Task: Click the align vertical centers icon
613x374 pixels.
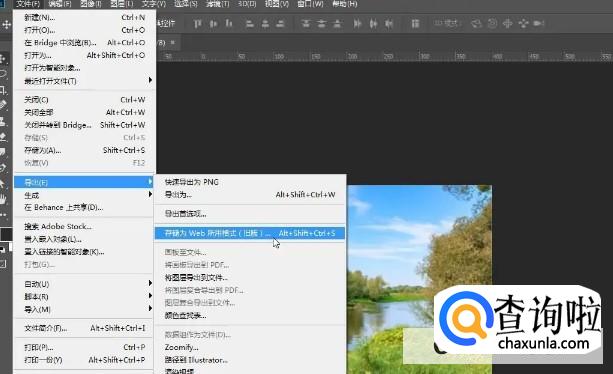Action: 213,24
